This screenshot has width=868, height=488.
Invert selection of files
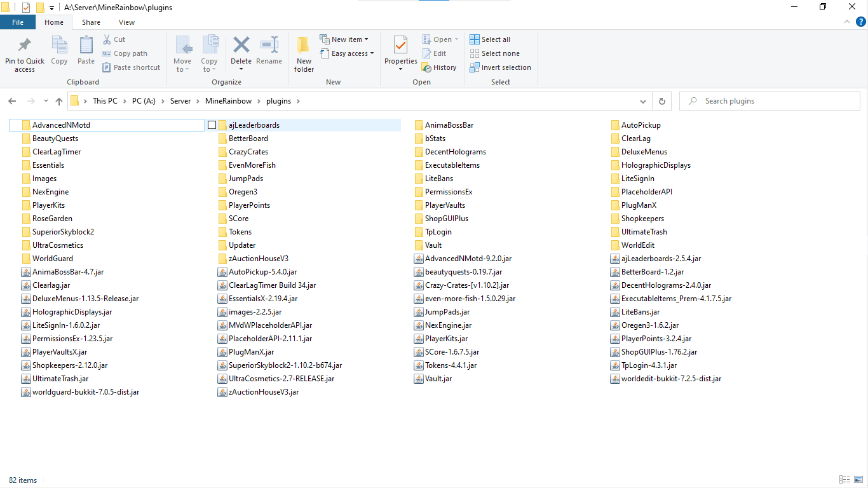[500, 67]
